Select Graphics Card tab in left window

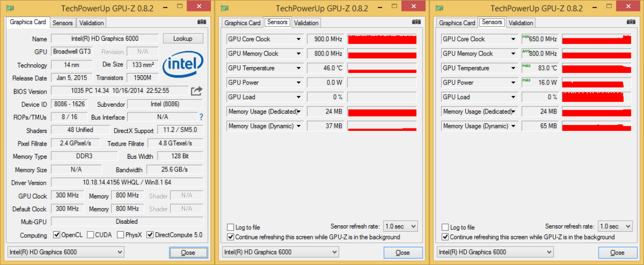pyautogui.click(x=28, y=22)
